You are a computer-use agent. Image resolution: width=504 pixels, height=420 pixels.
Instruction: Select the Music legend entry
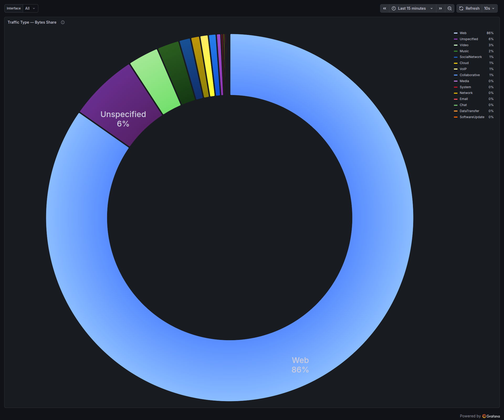click(x=464, y=51)
